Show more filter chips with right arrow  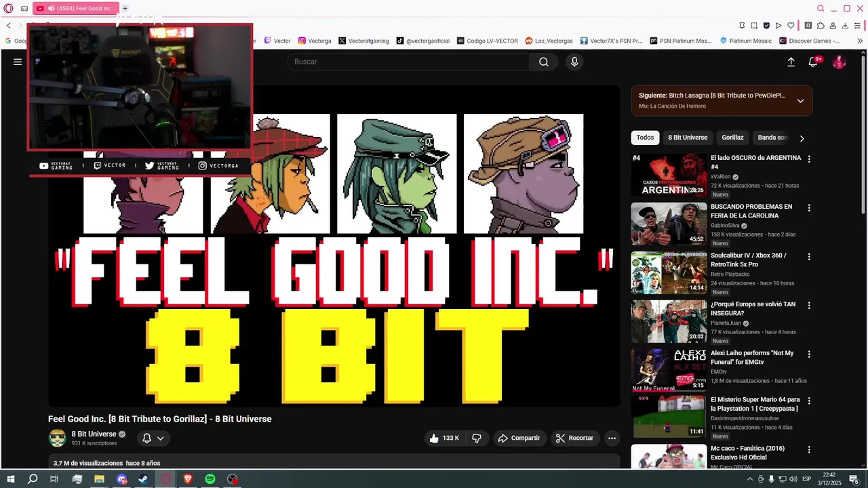tap(802, 138)
